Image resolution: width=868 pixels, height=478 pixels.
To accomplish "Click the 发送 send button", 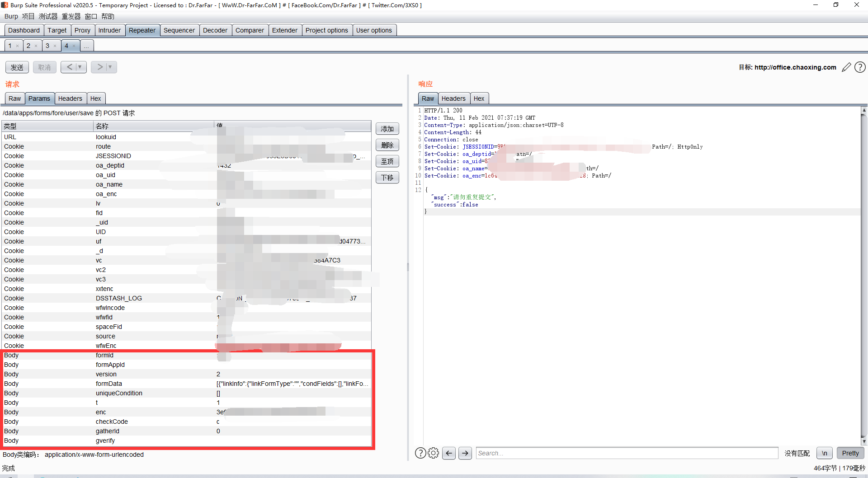I will [17, 67].
